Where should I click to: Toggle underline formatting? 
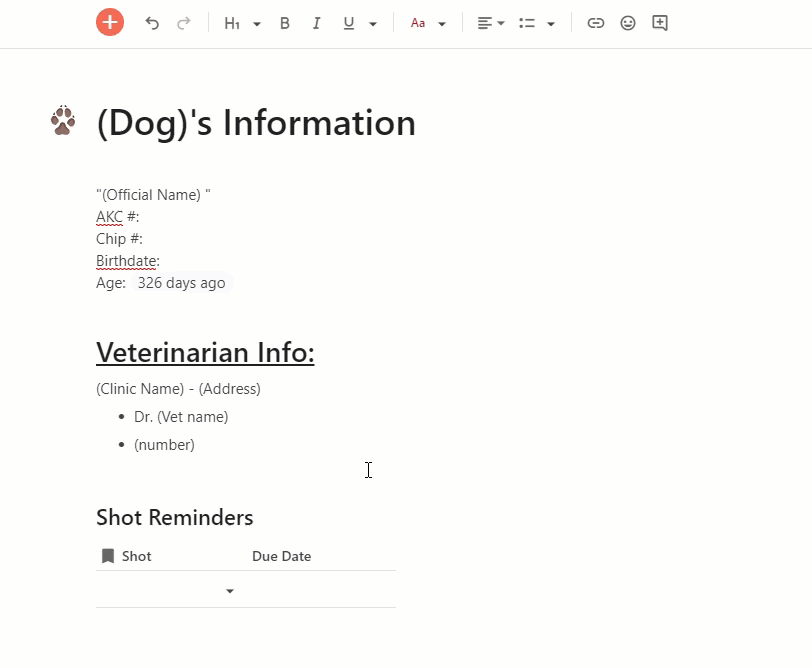[x=348, y=22]
